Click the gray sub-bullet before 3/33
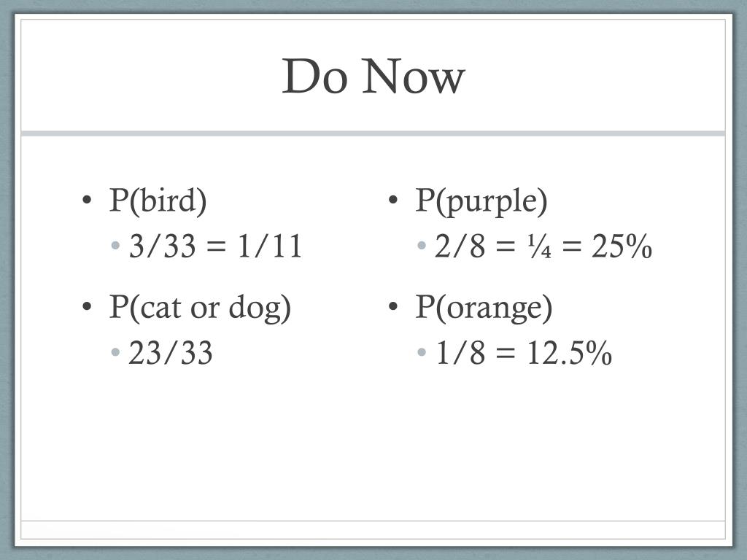Image resolution: width=747 pixels, height=560 pixels. tap(115, 246)
